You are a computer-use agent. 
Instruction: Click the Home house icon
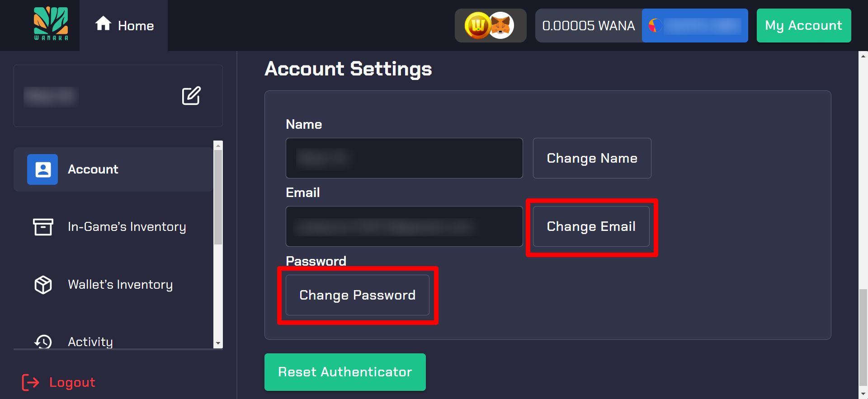103,23
